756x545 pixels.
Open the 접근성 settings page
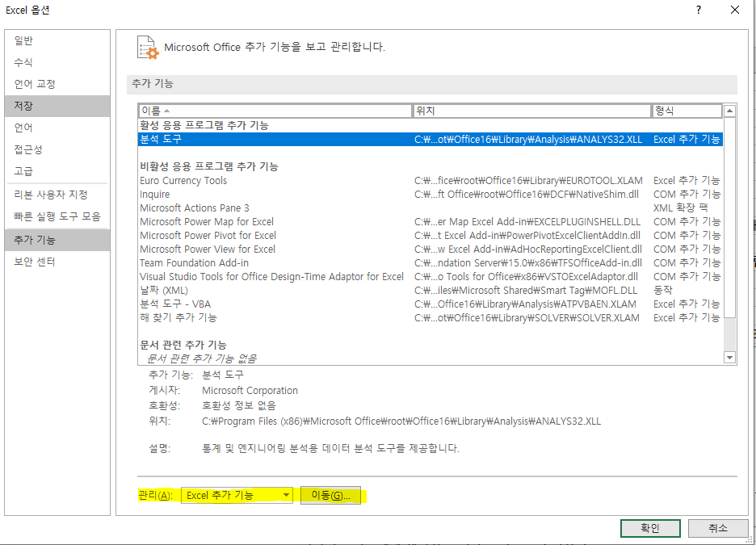click(x=57, y=149)
